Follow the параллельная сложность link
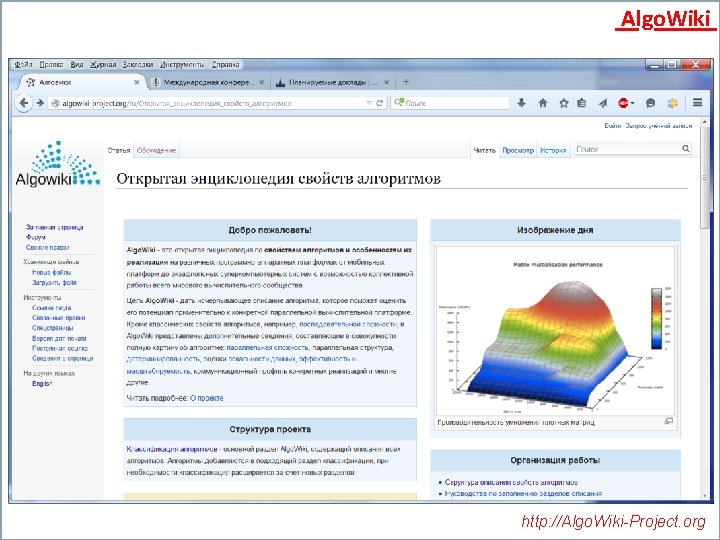720x540 pixels. (267, 348)
